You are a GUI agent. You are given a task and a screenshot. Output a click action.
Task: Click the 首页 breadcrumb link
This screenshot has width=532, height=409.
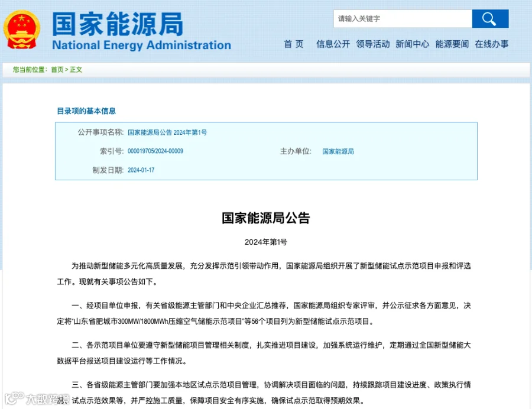pos(57,70)
